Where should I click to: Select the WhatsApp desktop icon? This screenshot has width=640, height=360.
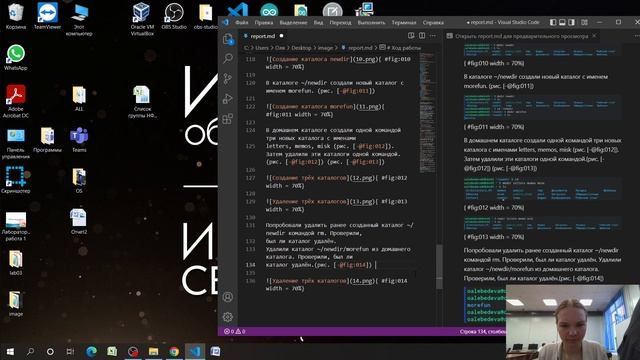(16, 58)
